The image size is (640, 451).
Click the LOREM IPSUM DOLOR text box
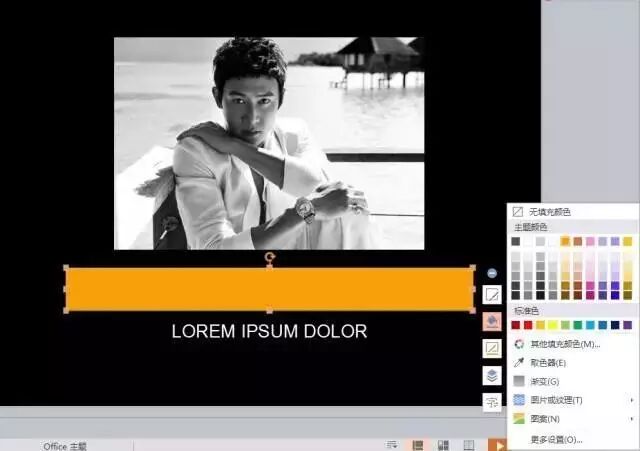pyautogui.click(x=269, y=331)
